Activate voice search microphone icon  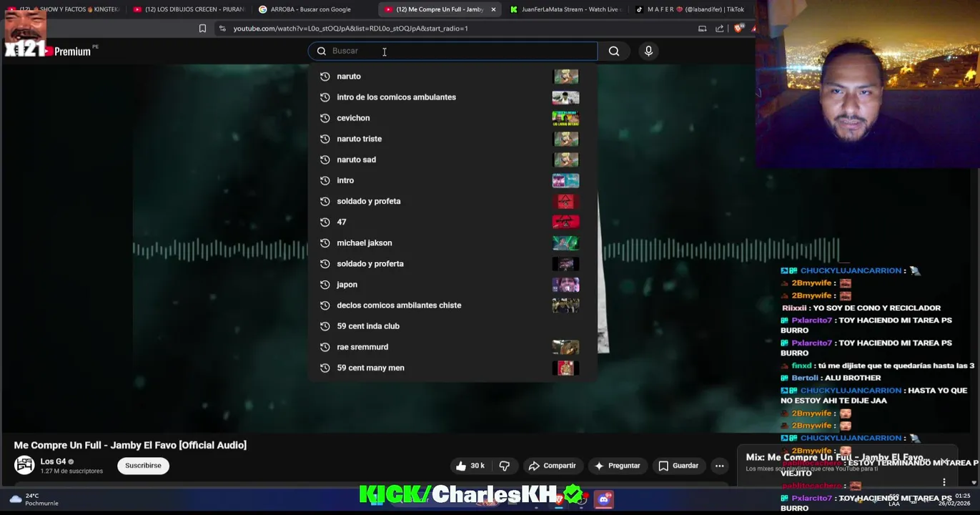click(x=648, y=51)
